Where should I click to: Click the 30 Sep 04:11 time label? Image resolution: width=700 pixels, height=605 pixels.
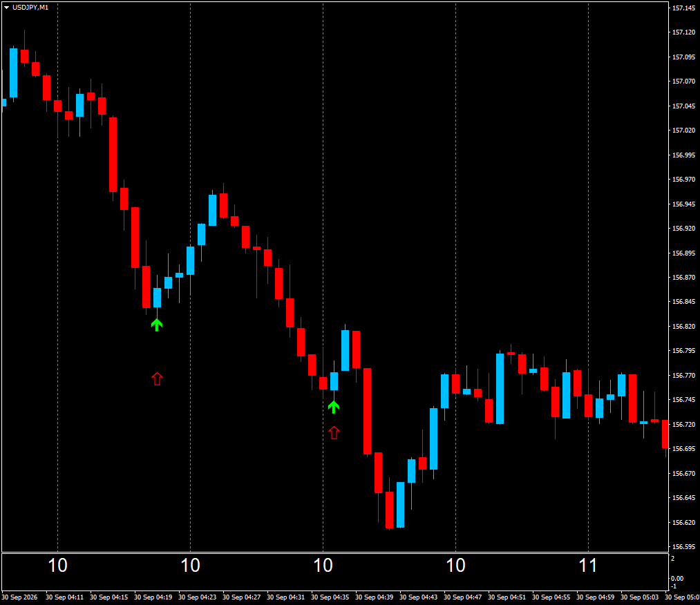pos(65,597)
